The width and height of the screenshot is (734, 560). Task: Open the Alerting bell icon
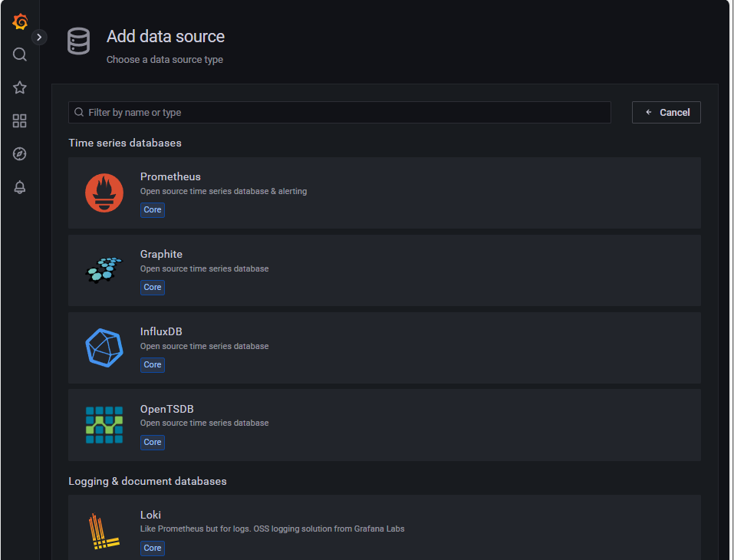click(x=20, y=187)
